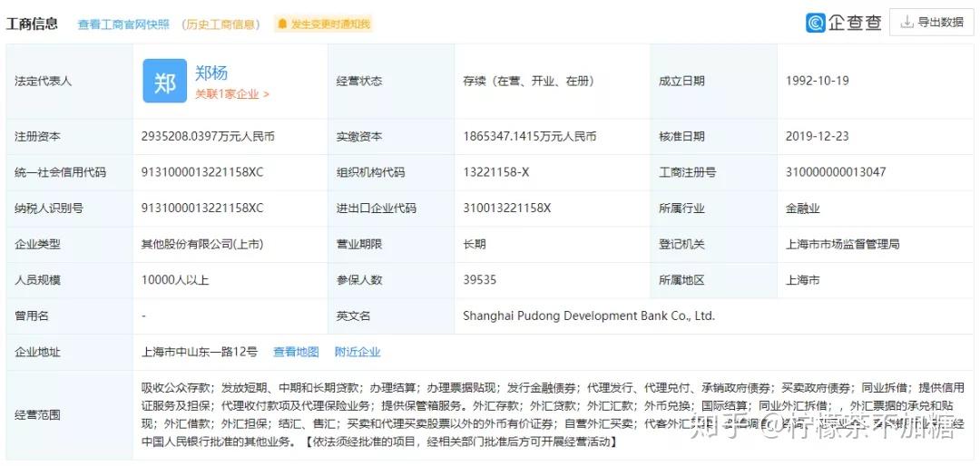Open 附近企业 link

[x=358, y=353]
